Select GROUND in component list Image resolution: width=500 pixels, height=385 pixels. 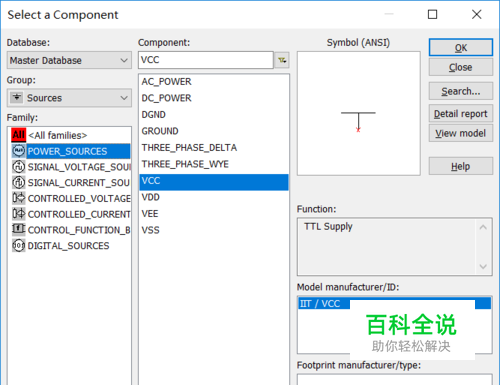point(214,131)
